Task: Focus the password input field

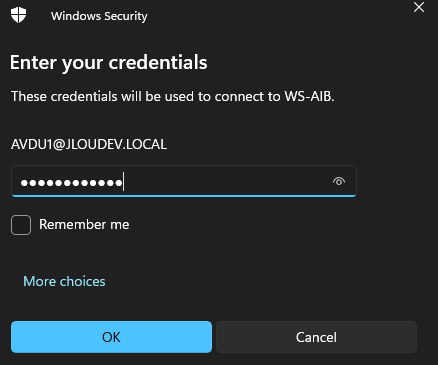Action: click(184, 181)
